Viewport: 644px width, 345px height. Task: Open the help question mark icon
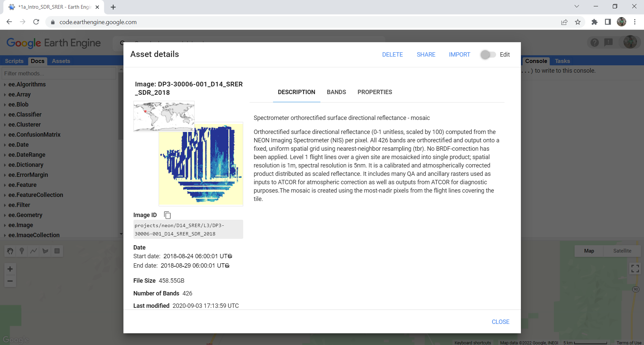coord(595,43)
